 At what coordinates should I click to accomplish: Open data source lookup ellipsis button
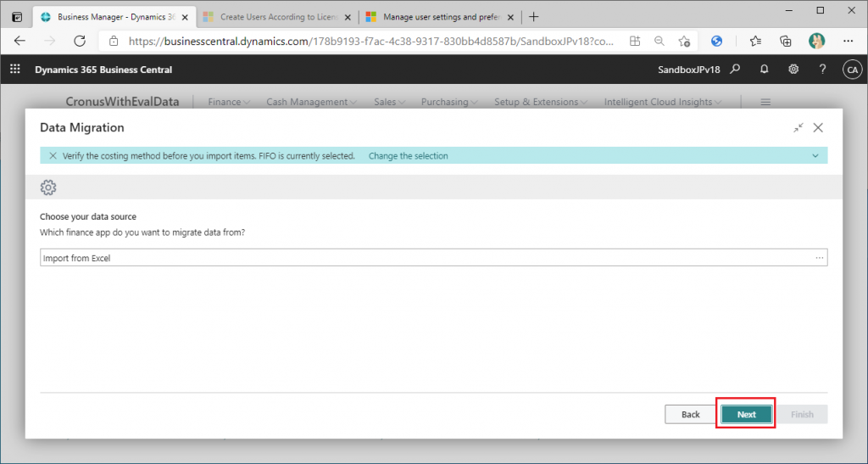tap(819, 258)
